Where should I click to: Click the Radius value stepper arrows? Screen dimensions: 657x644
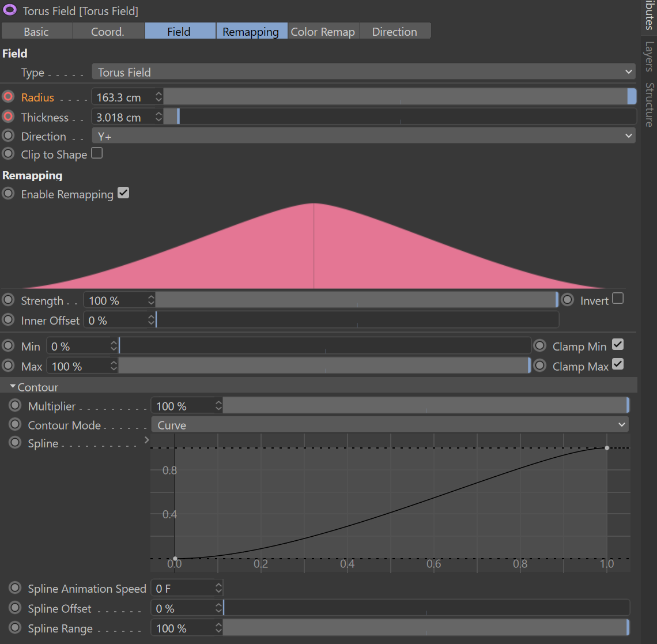(158, 97)
